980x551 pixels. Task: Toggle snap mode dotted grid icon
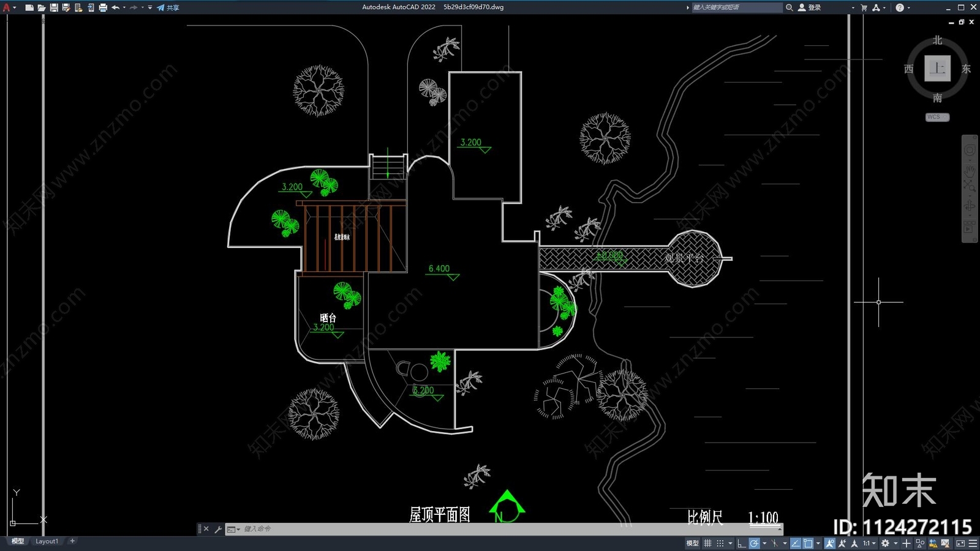(x=720, y=543)
